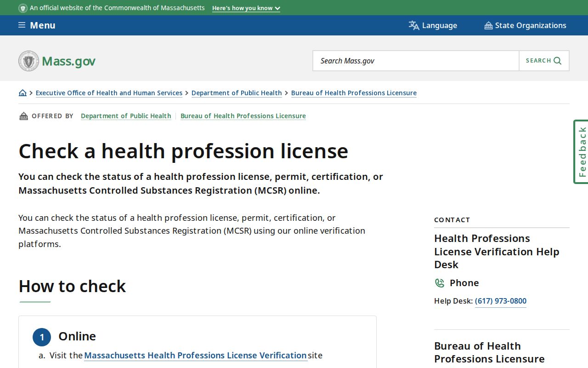Open the State Organizations menu

pyautogui.click(x=525, y=25)
